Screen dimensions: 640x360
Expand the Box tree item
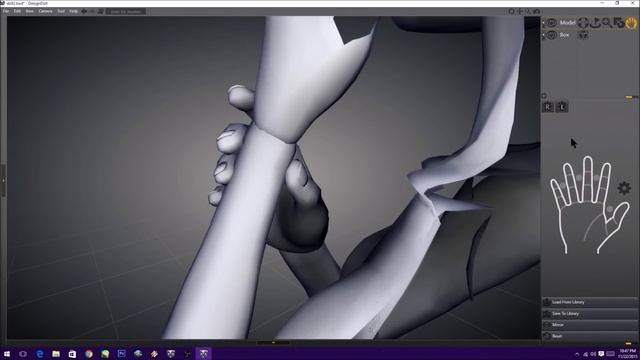(543, 36)
